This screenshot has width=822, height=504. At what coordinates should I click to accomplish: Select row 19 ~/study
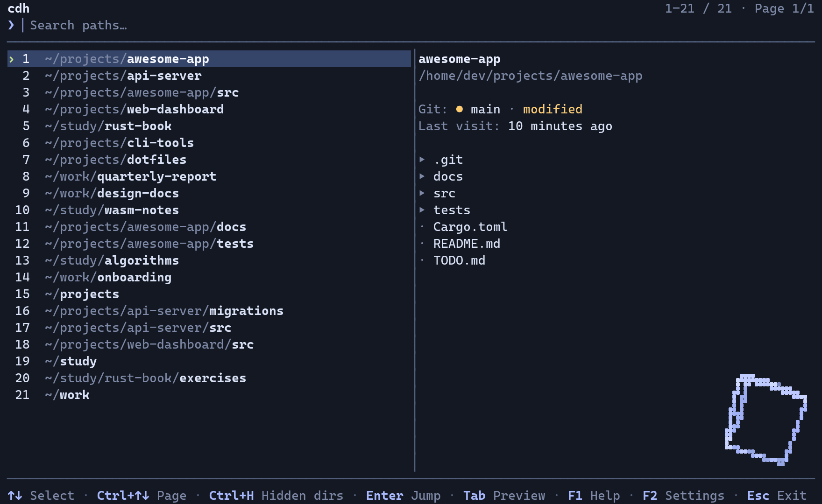click(209, 361)
